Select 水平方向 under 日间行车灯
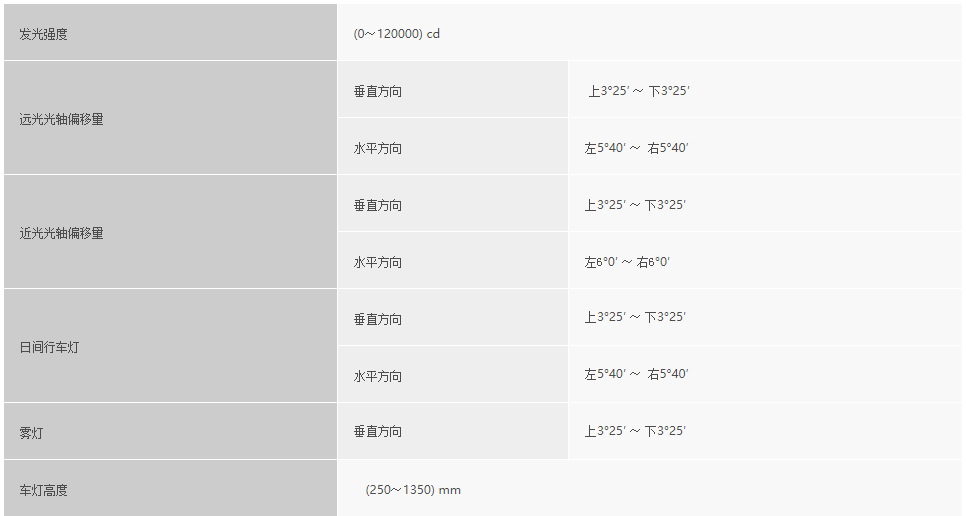 tap(452, 374)
